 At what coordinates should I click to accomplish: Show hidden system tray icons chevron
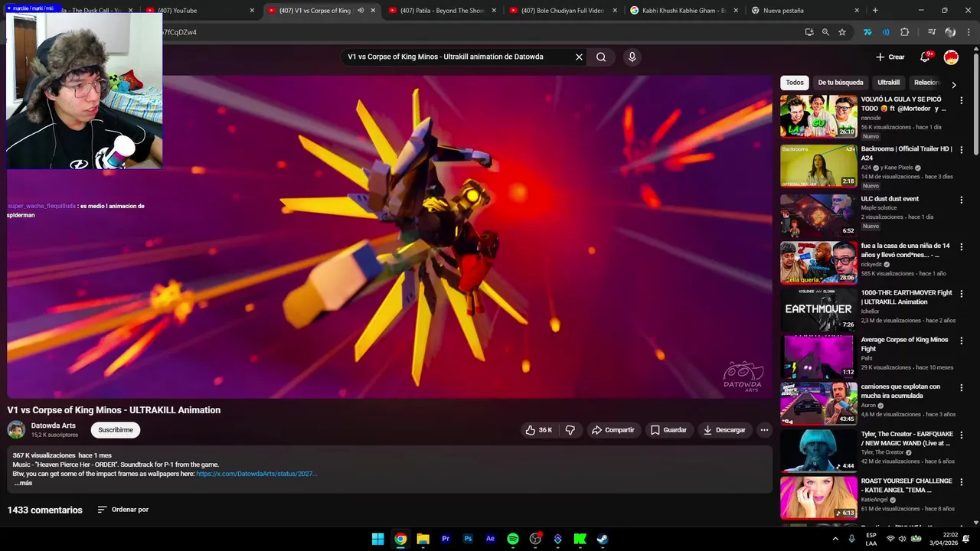click(835, 539)
